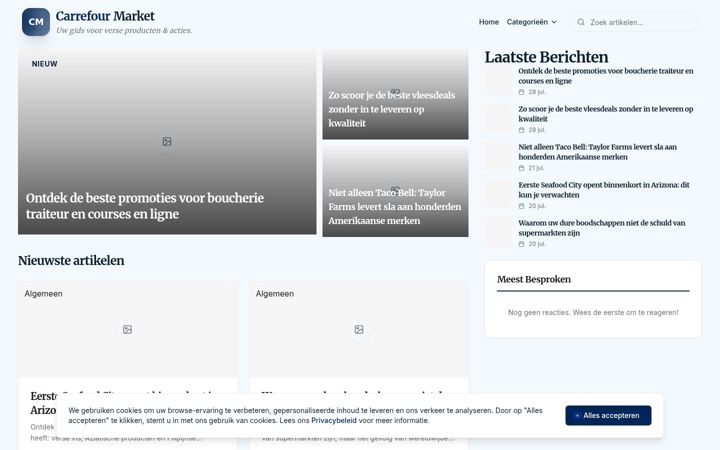Image resolution: width=720 pixels, height=450 pixels.
Task: Click thumbnail beside 'Niet alleen Taco Bell' sidebar post
Action: (x=499, y=157)
